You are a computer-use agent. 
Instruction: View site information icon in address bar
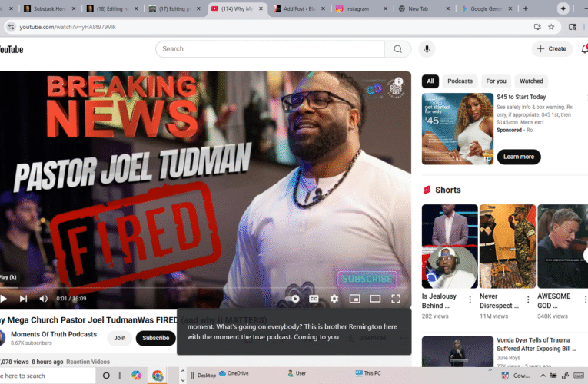pyautogui.click(x=11, y=27)
